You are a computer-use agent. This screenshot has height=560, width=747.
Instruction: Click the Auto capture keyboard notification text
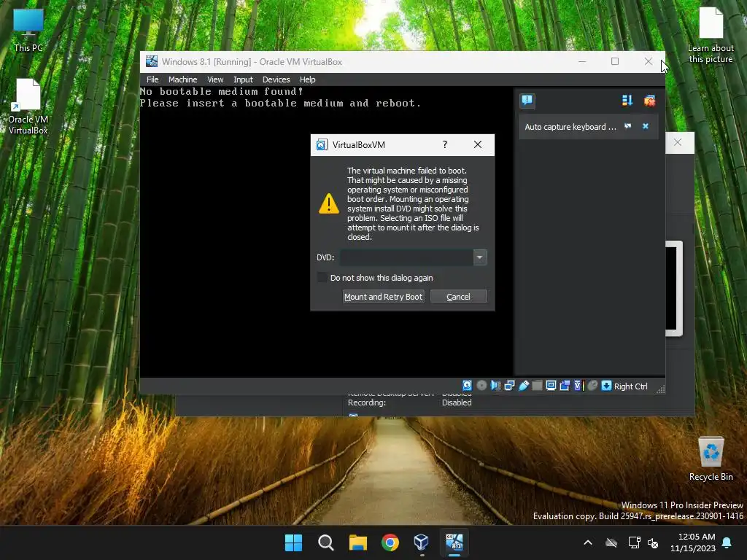coord(570,127)
